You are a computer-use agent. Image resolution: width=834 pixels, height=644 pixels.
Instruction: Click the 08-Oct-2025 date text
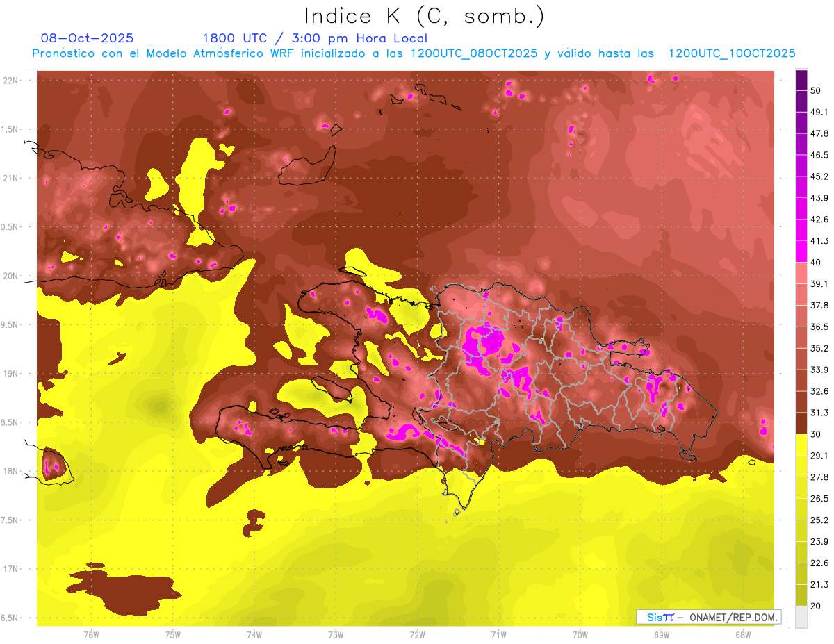pos(87,38)
